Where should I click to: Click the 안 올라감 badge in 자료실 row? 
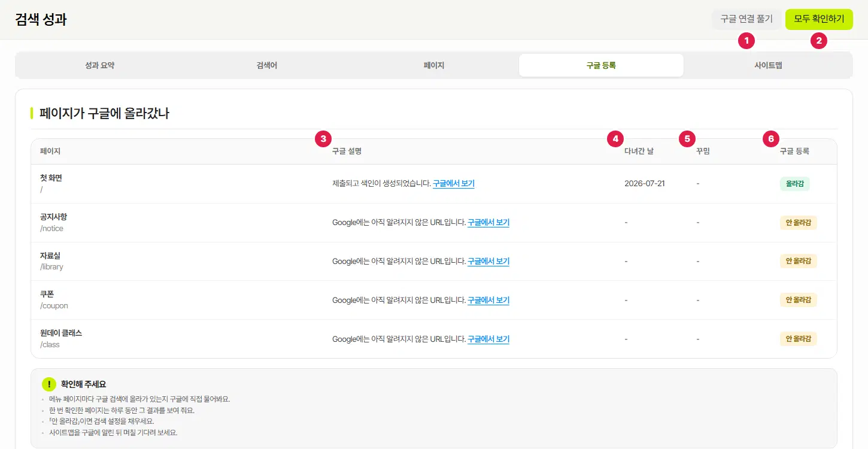(x=798, y=261)
